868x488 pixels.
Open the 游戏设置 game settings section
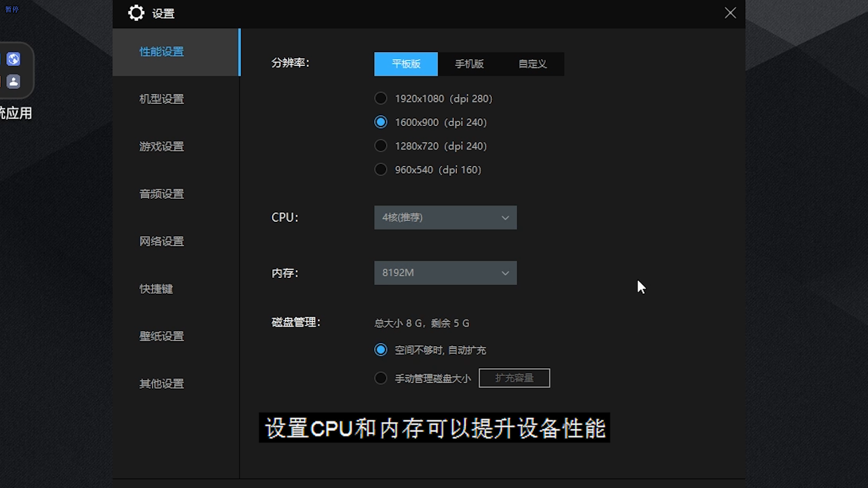coord(161,146)
